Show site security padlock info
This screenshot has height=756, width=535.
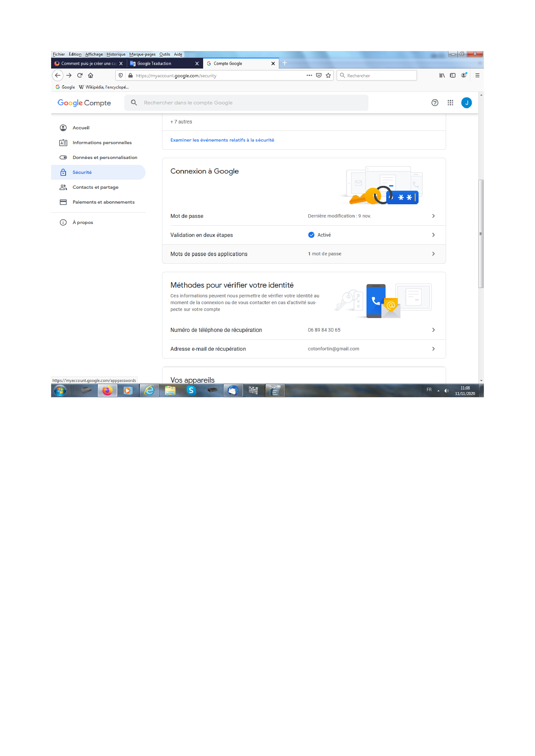pos(130,75)
